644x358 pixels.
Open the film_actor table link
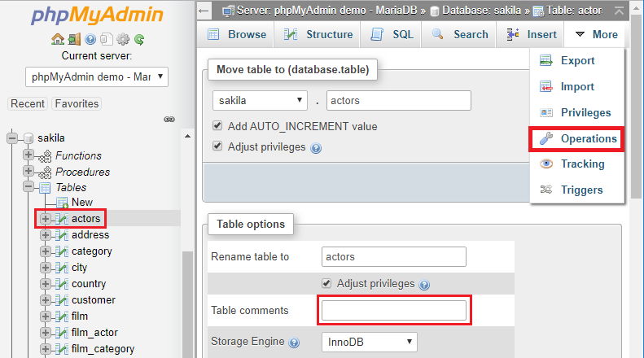tap(95, 332)
